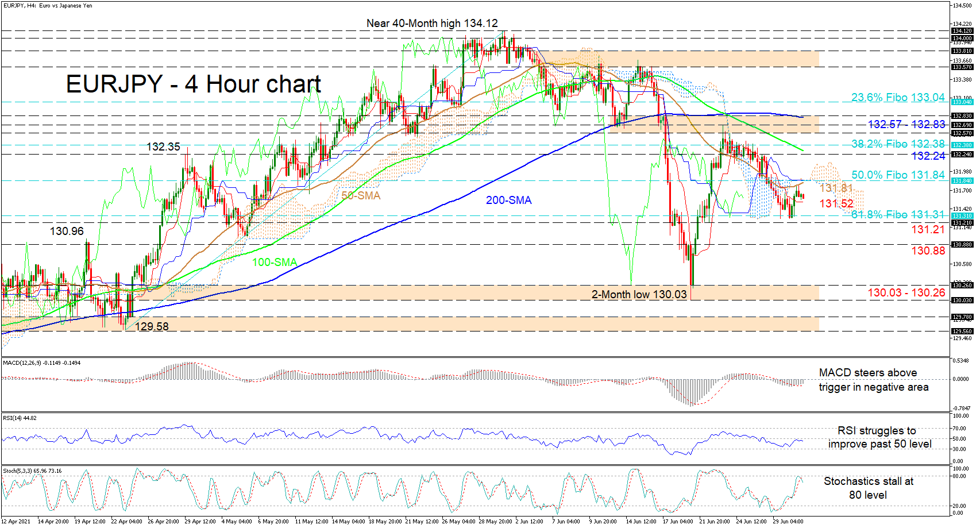Select the 20.00 Stochastic scale value
The width and height of the screenshot is (980, 528).
(x=959, y=506)
